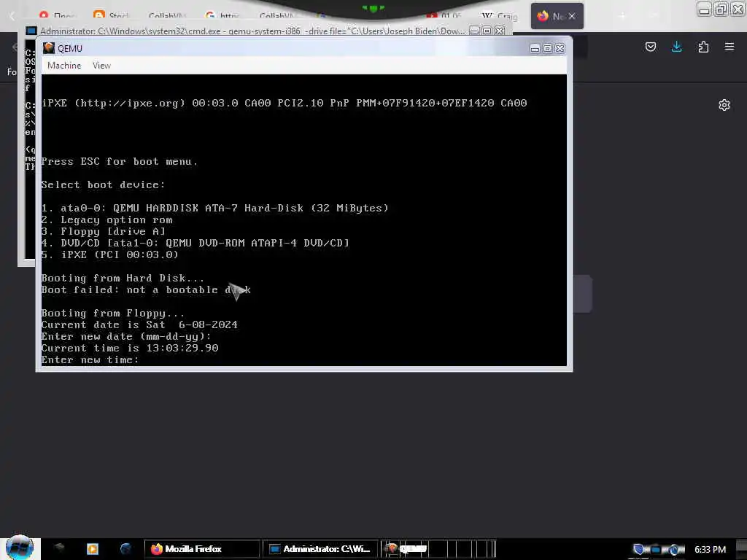Switch to Mozilla Firefox taskbar button
Screen dimensions: 747x560
pyautogui.click(x=201, y=549)
